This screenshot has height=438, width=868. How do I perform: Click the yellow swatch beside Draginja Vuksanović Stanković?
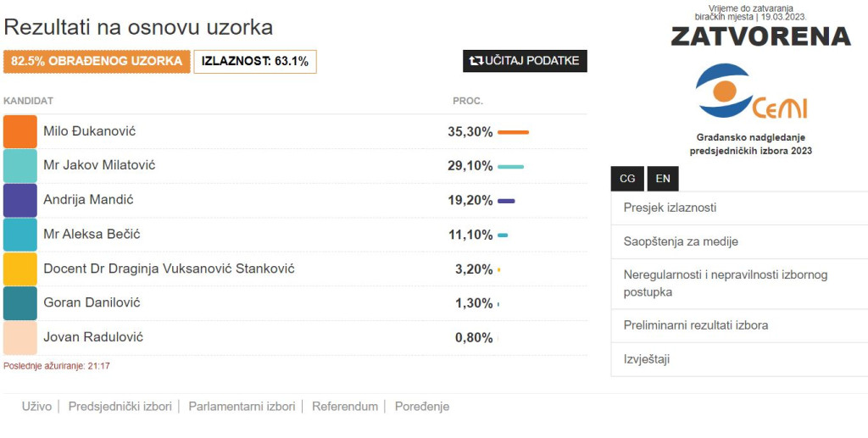click(20, 269)
